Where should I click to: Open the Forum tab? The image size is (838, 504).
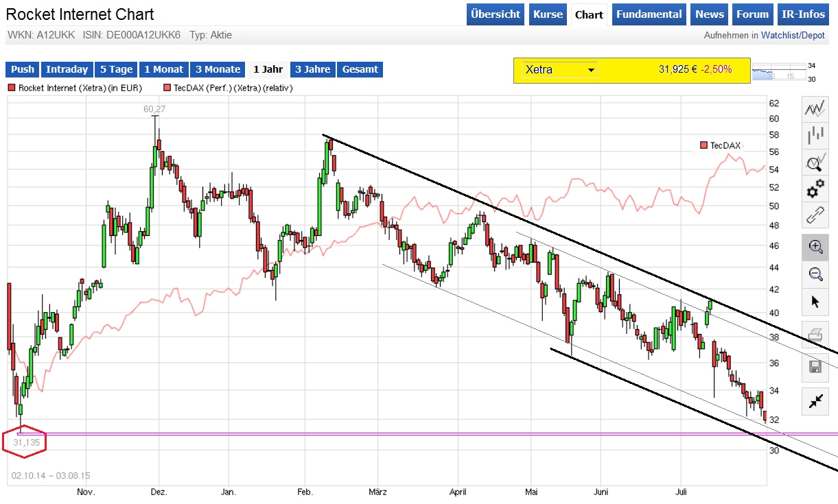(752, 14)
